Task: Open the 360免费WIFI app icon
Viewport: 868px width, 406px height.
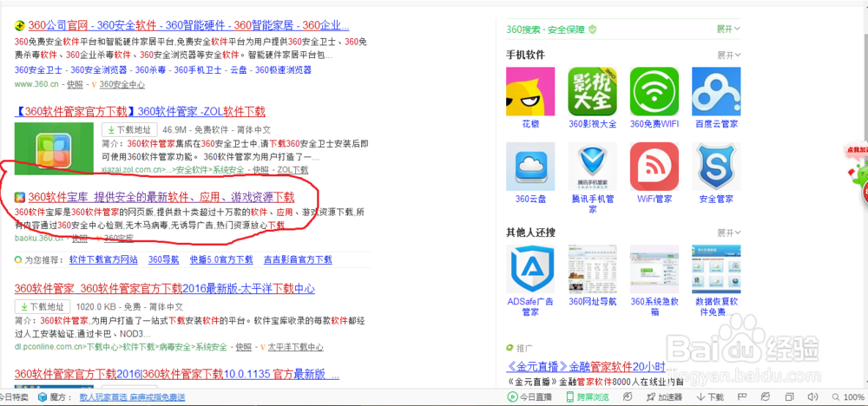Action: pyautogui.click(x=654, y=91)
